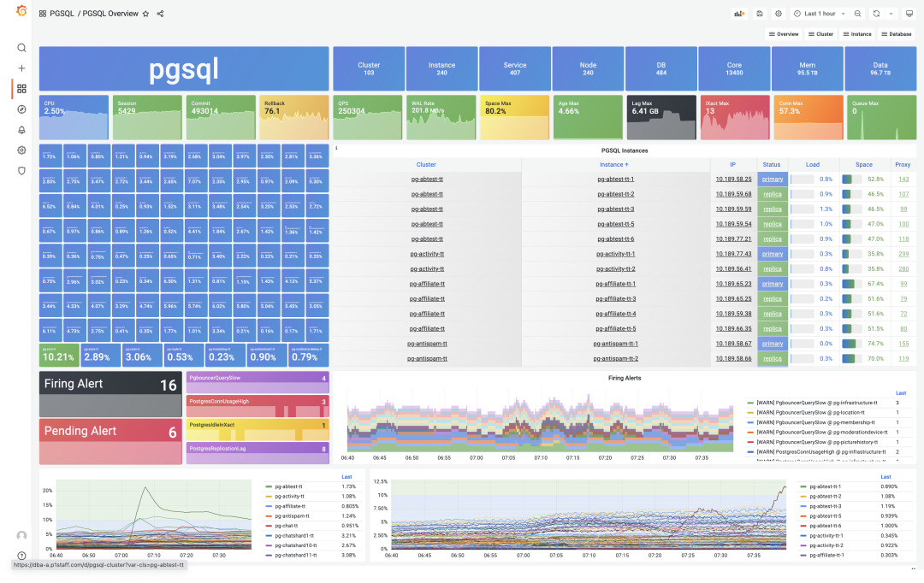Click the zoom out time range icon
924x583 pixels.
coord(856,14)
